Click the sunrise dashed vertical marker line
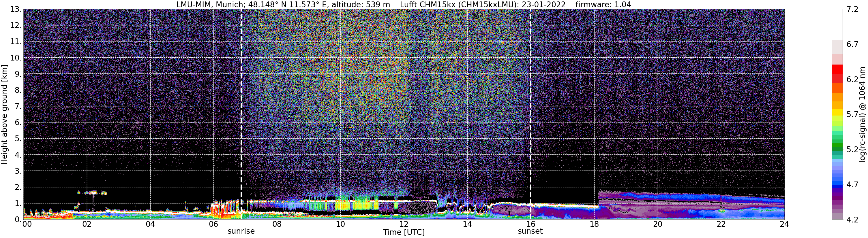The width and height of the screenshot is (868, 238). click(241, 114)
